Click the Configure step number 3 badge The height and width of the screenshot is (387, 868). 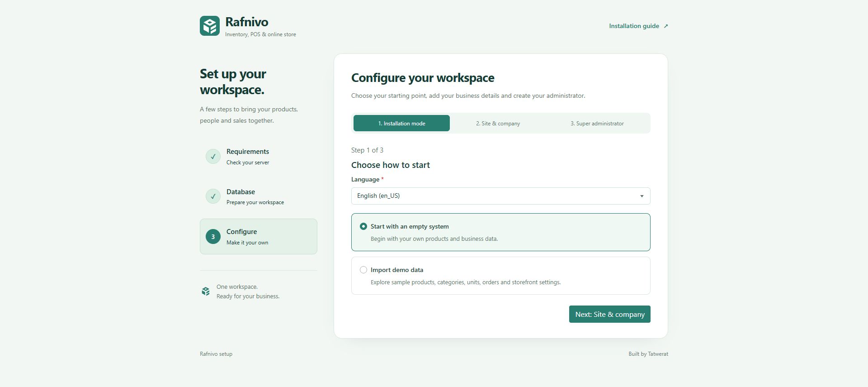(x=213, y=236)
